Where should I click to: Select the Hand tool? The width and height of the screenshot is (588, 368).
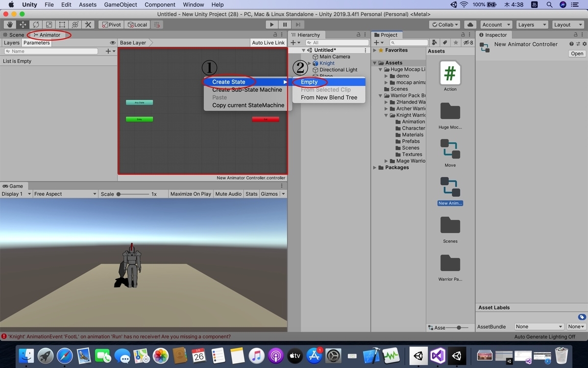point(10,25)
